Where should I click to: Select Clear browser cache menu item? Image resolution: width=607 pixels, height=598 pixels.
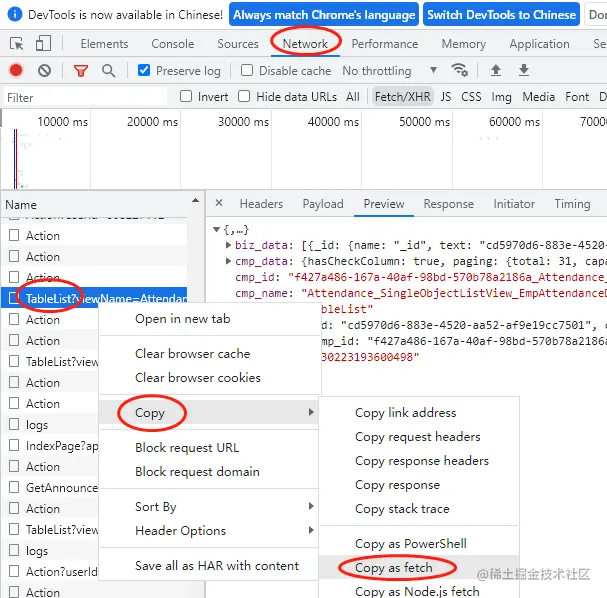pyautogui.click(x=209, y=353)
